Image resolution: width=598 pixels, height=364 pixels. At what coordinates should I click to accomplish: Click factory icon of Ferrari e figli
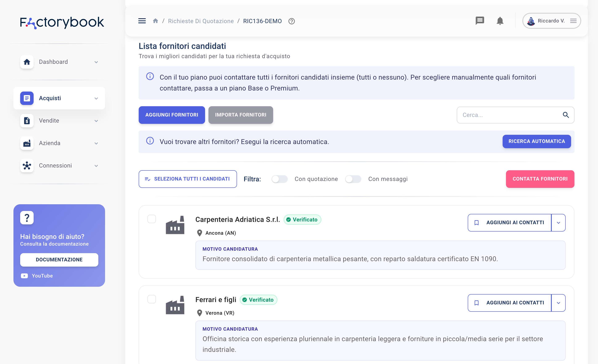tap(175, 305)
